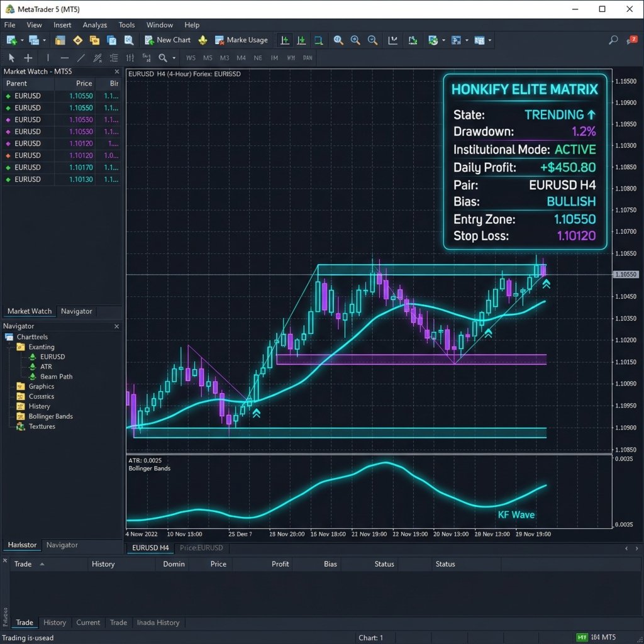Click the document magnifier toolbar icon
644x644 pixels.
[128, 40]
